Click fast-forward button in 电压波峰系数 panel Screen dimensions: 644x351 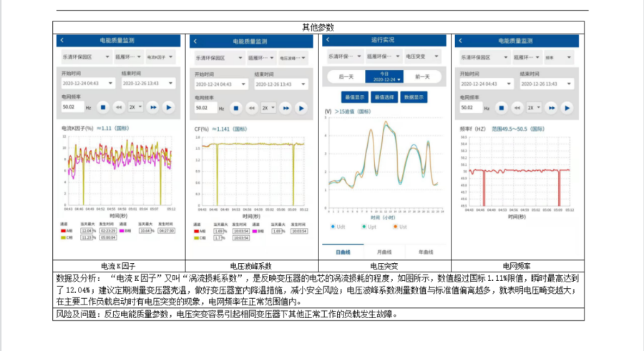pos(286,108)
